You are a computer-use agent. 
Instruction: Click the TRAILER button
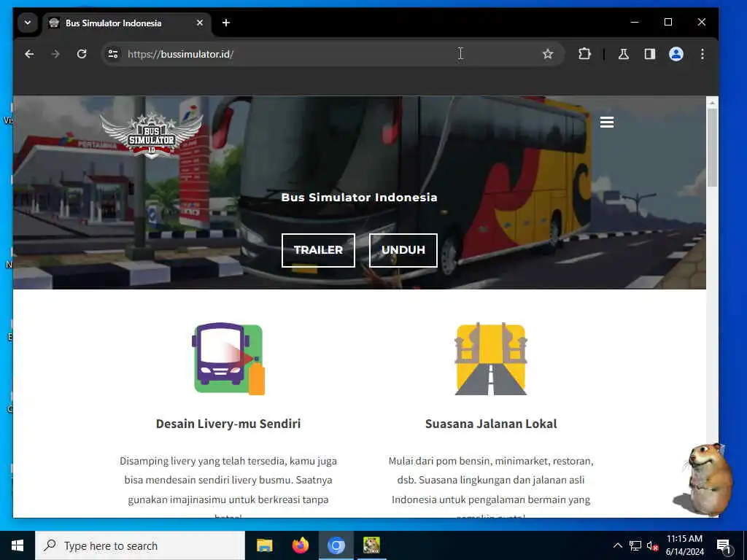click(318, 250)
